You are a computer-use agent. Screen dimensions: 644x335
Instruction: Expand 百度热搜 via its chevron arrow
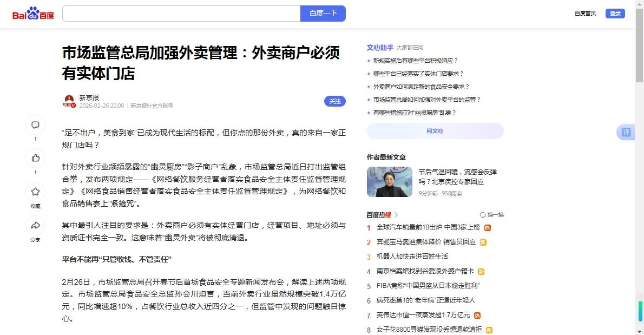tap(397, 214)
